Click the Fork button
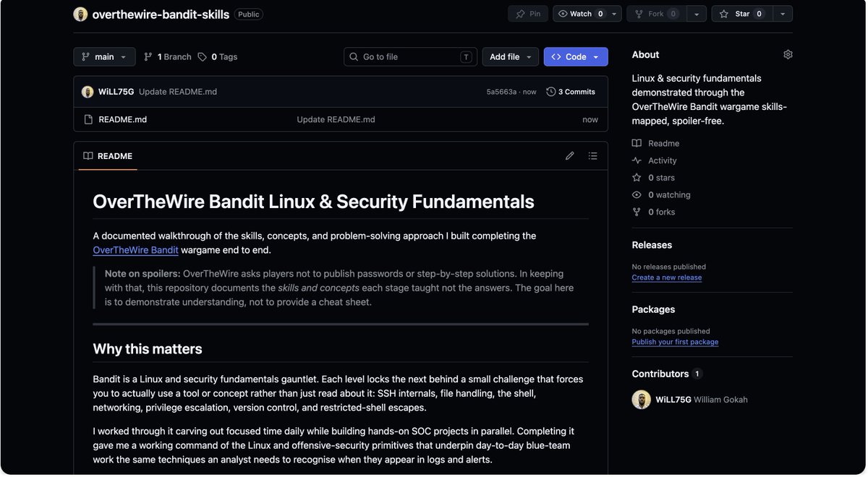The image size is (868, 477). point(656,14)
